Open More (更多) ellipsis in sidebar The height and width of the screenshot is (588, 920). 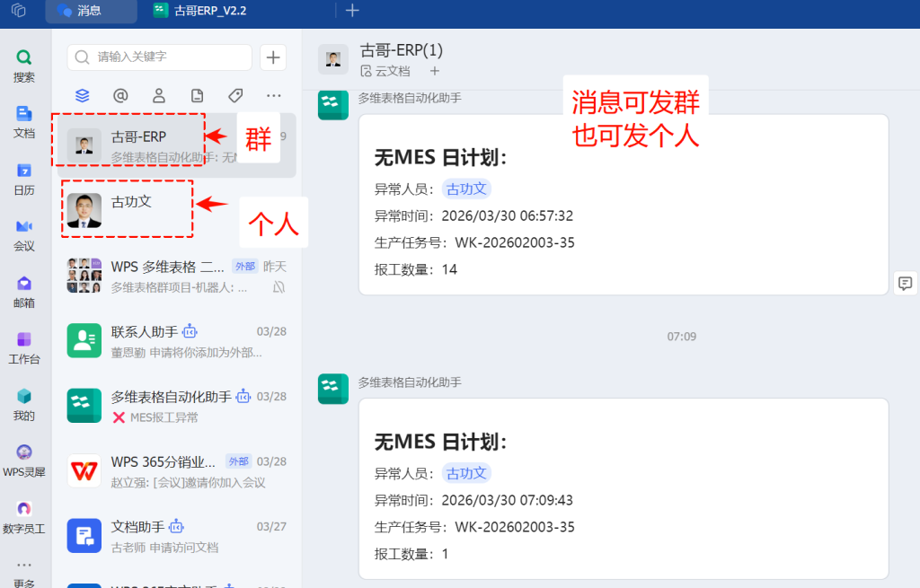tap(24, 574)
